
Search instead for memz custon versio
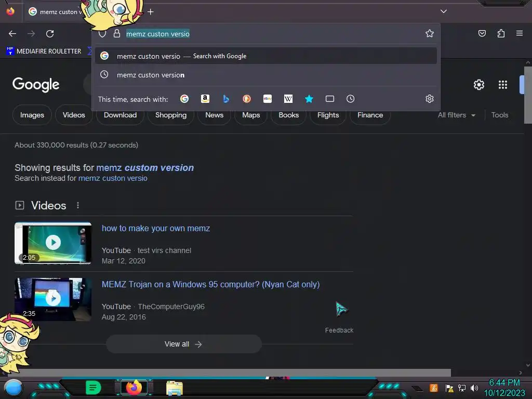pyautogui.click(x=113, y=178)
